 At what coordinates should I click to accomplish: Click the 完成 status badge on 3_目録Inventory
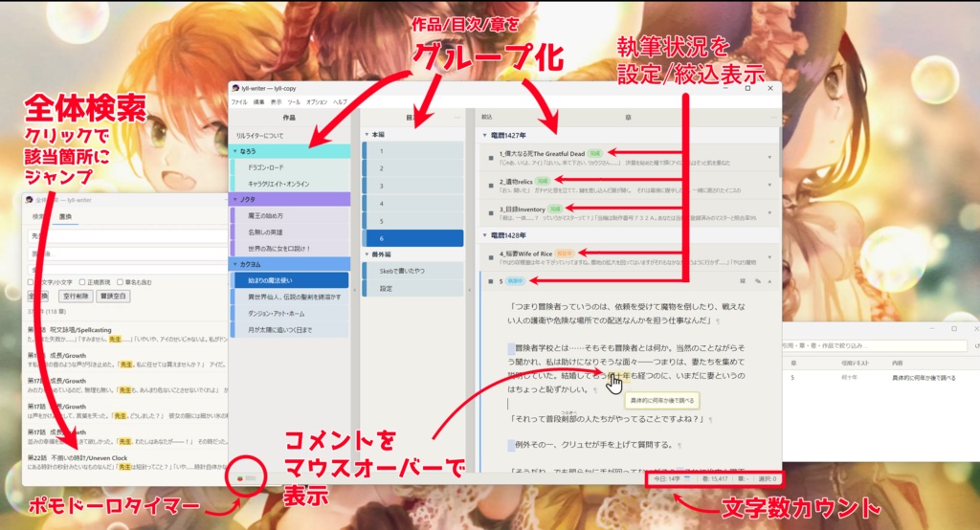555,209
